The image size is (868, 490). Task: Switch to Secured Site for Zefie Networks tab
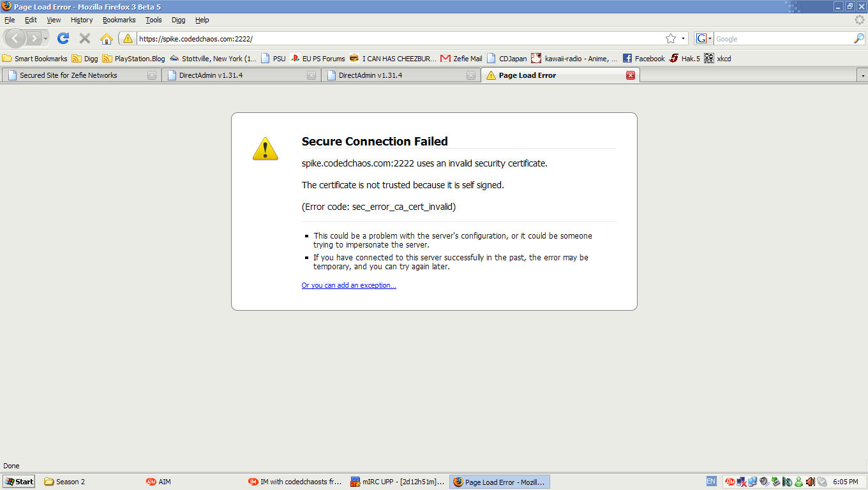[x=69, y=75]
